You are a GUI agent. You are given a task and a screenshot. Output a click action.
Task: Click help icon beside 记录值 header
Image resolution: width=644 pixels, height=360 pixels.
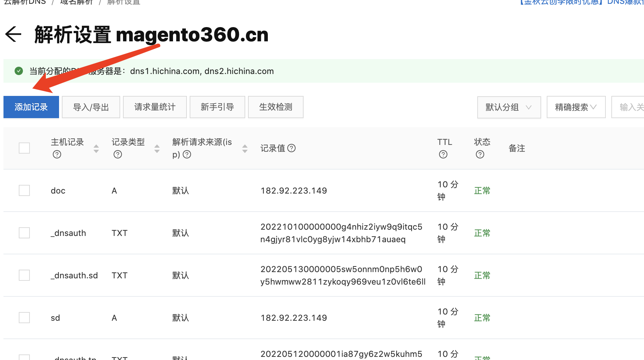click(x=292, y=148)
